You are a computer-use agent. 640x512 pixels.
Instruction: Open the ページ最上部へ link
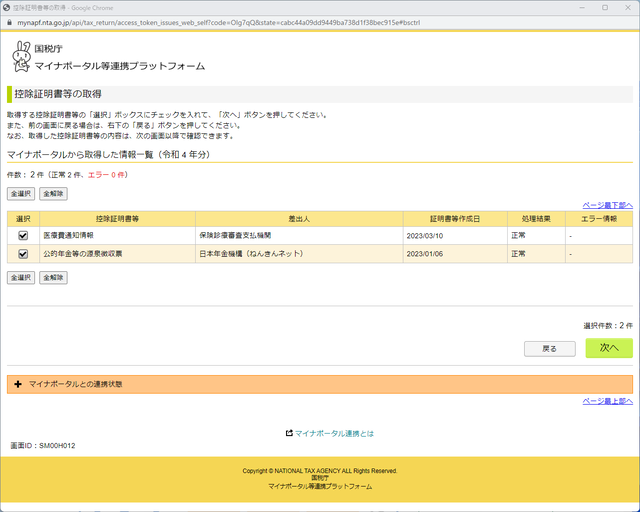click(607, 401)
